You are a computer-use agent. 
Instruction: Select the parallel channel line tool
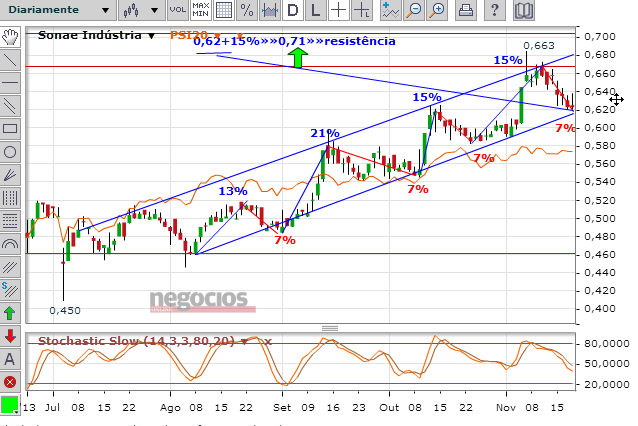click(10, 106)
